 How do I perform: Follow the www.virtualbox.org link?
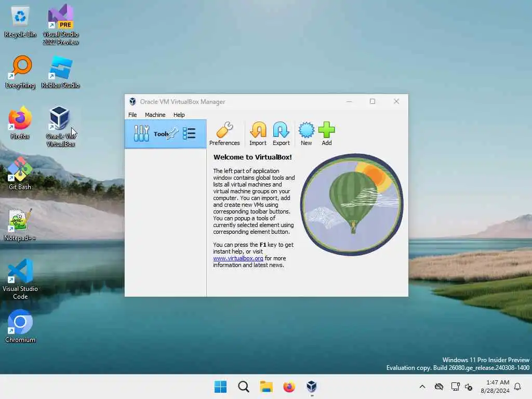click(x=238, y=258)
